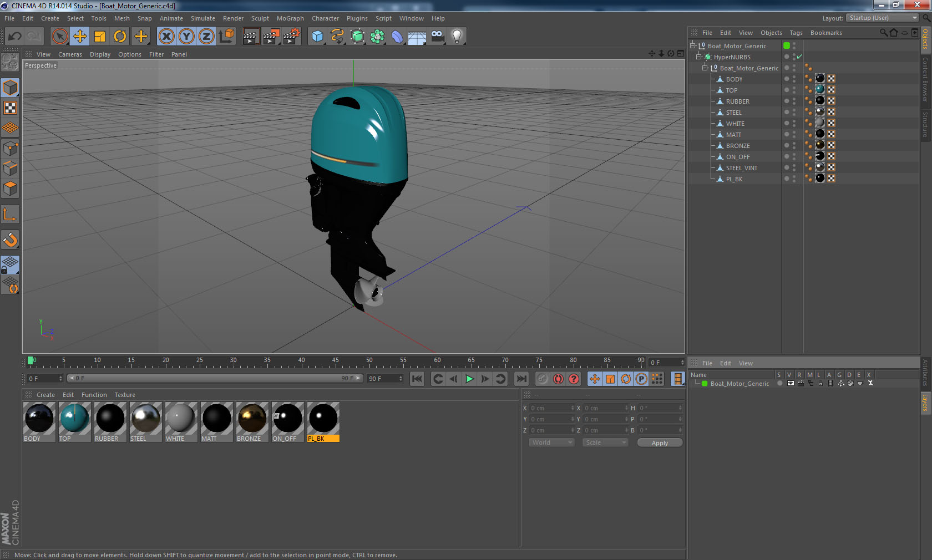Click record active objects button

(543, 379)
